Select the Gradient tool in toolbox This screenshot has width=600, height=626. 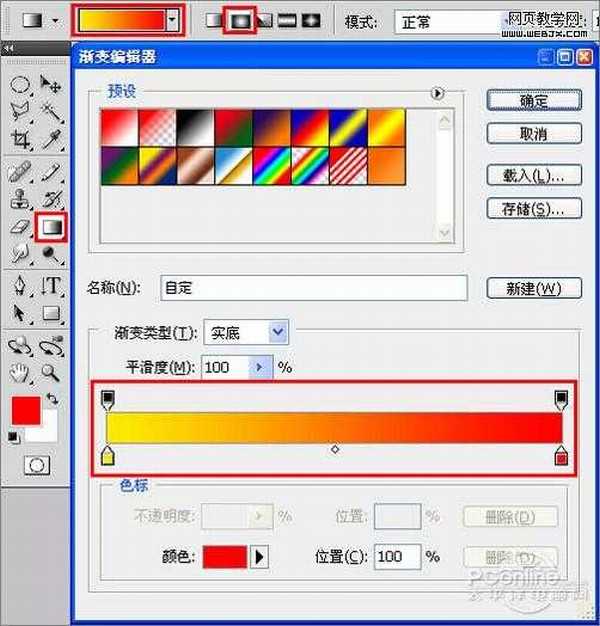(x=52, y=227)
